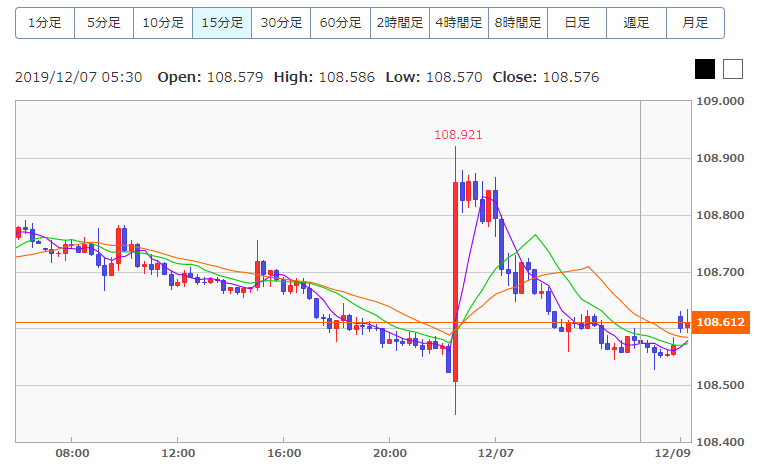Select the 60分足 timeframe

click(340, 22)
